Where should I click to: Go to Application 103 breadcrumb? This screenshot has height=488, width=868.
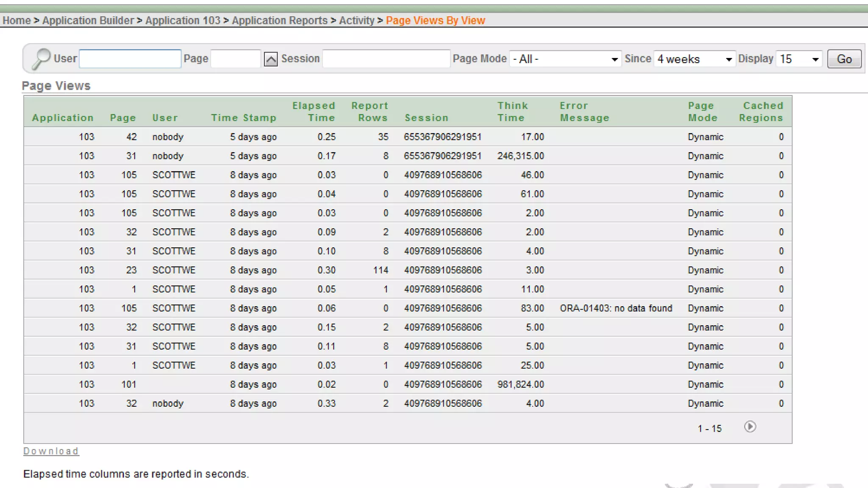(x=183, y=20)
